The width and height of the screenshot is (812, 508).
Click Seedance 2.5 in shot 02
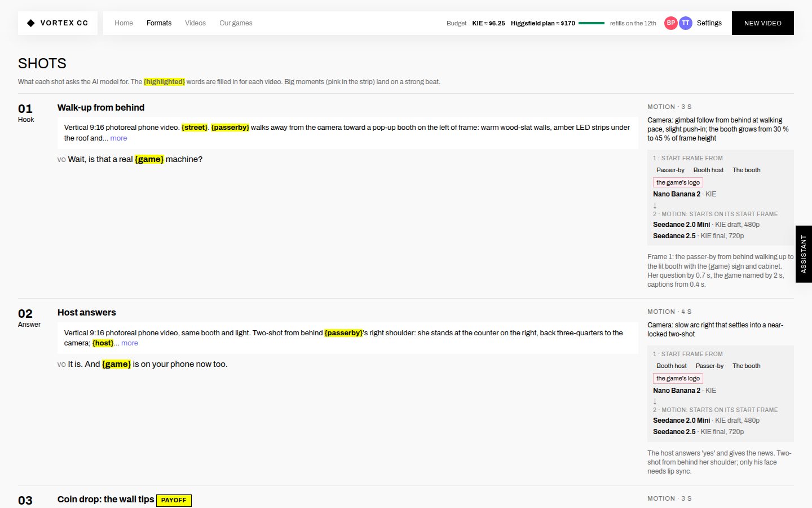(674, 432)
